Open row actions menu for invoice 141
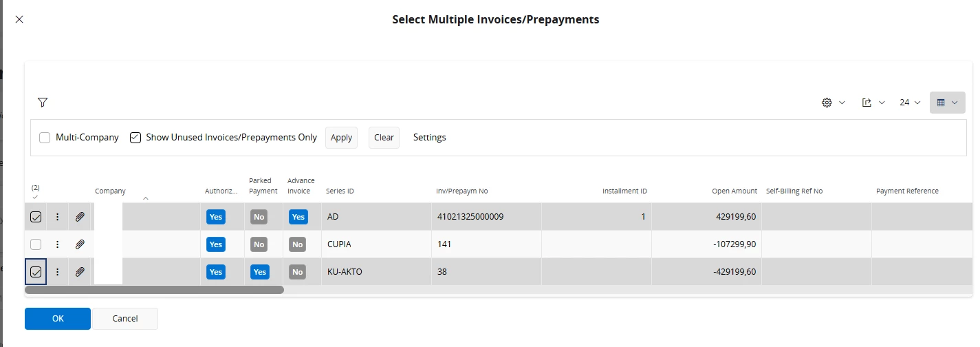The width and height of the screenshot is (980, 347). 58,244
